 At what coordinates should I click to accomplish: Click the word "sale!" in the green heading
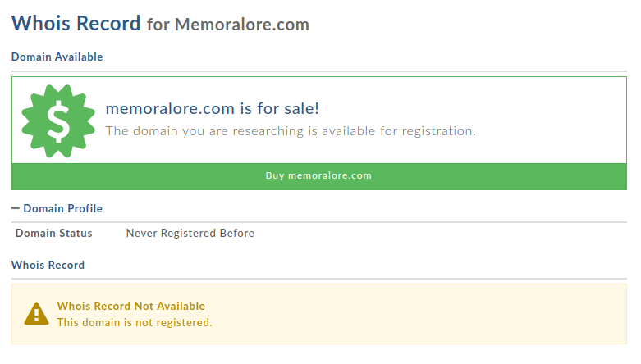(300, 109)
